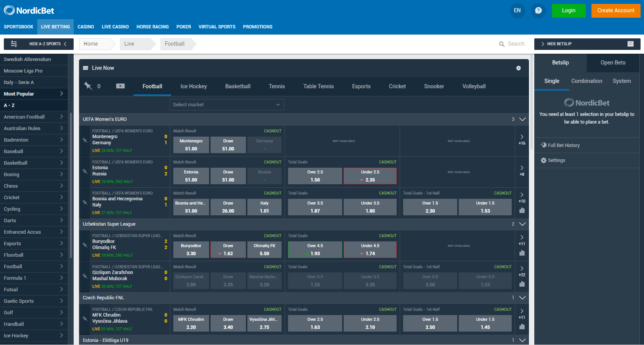Viewport: 644px width, 345px height.
Task: Open statistics icon for Qizilqum Zarafshon match
Action: [522, 284]
